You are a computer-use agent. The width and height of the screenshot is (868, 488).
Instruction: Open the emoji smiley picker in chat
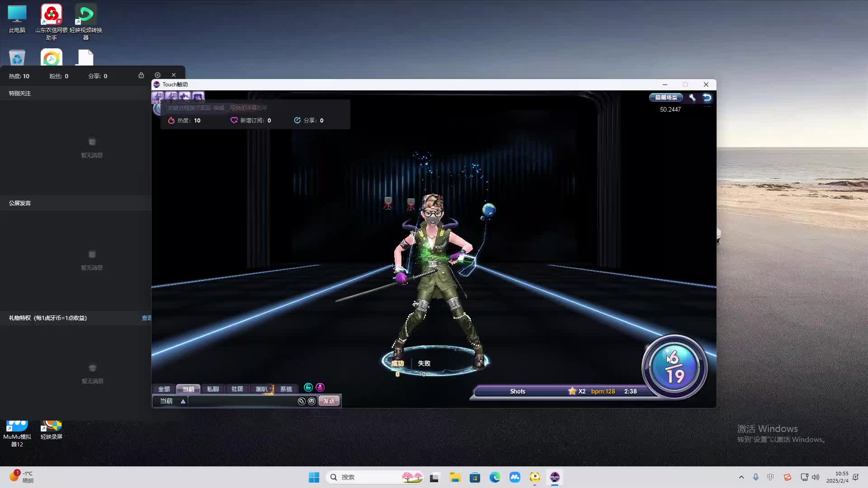click(312, 401)
